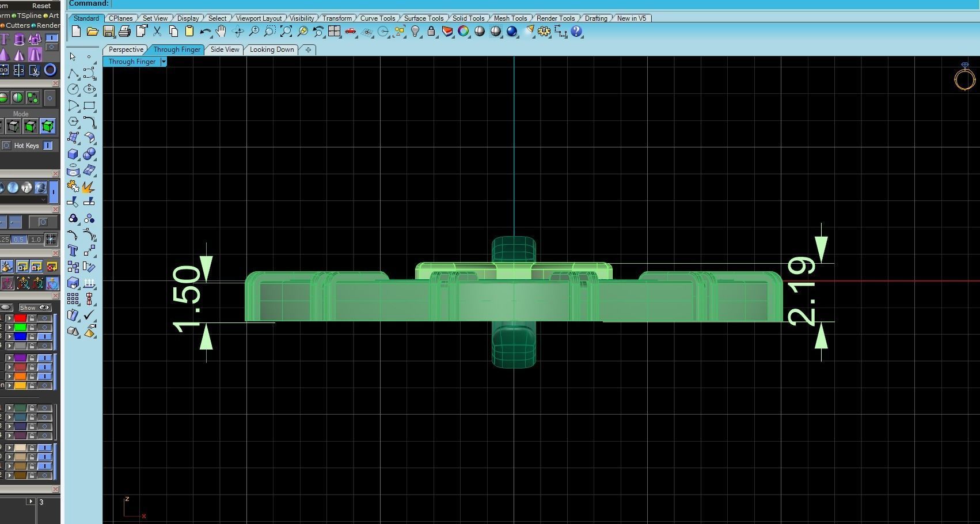Open the Through Finger viewport title menu arrow
The image size is (980, 524).
tap(164, 62)
